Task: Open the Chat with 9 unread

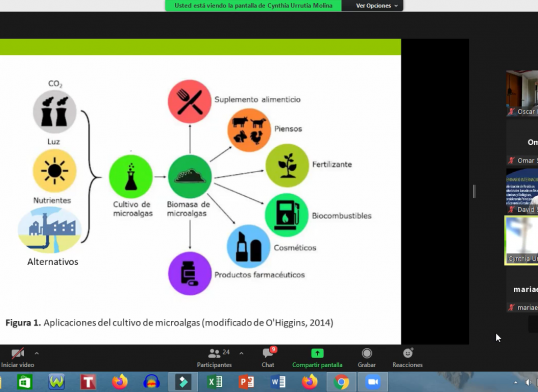Action: point(268,358)
